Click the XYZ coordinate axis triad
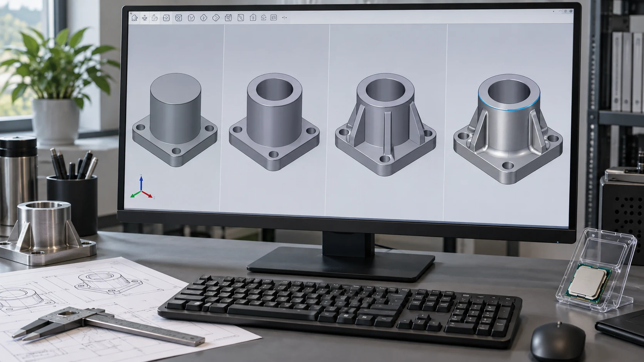The width and height of the screenshot is (644, 362). (141, 187)
